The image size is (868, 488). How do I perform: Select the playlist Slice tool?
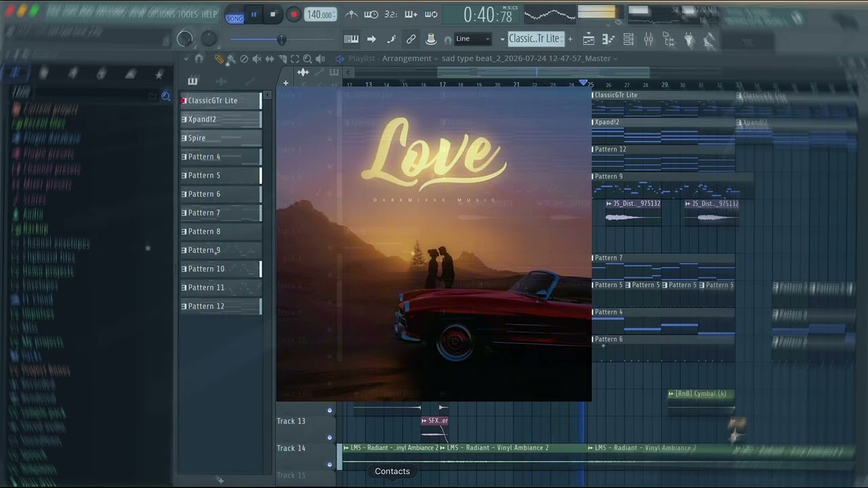pos(283,59)
